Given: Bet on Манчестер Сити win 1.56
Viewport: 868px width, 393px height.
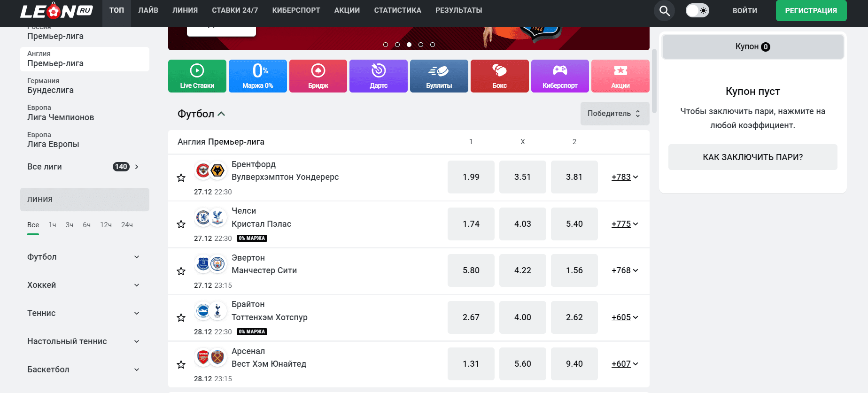Looking at the screenshot, I should 574,270.
